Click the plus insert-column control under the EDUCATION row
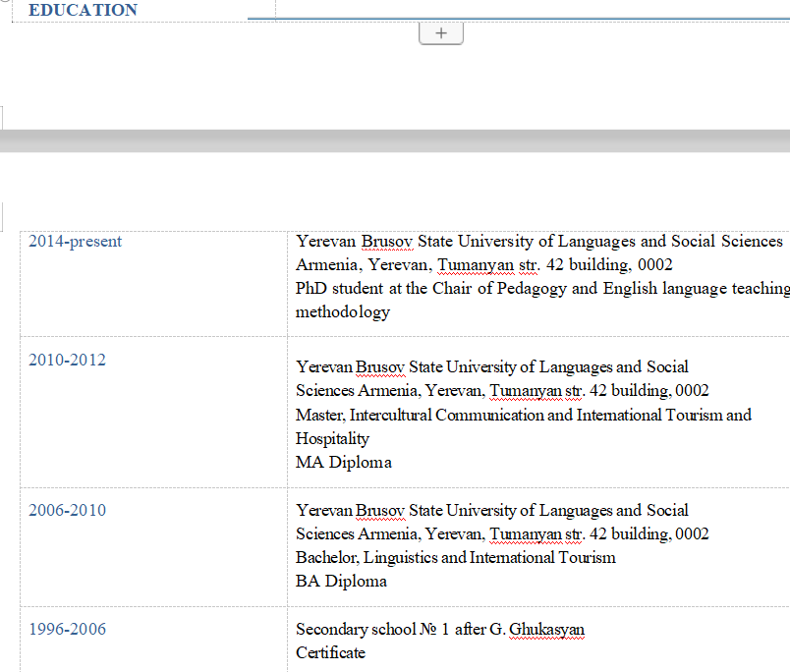The image size is (790, 672). (x=441, y=33)
